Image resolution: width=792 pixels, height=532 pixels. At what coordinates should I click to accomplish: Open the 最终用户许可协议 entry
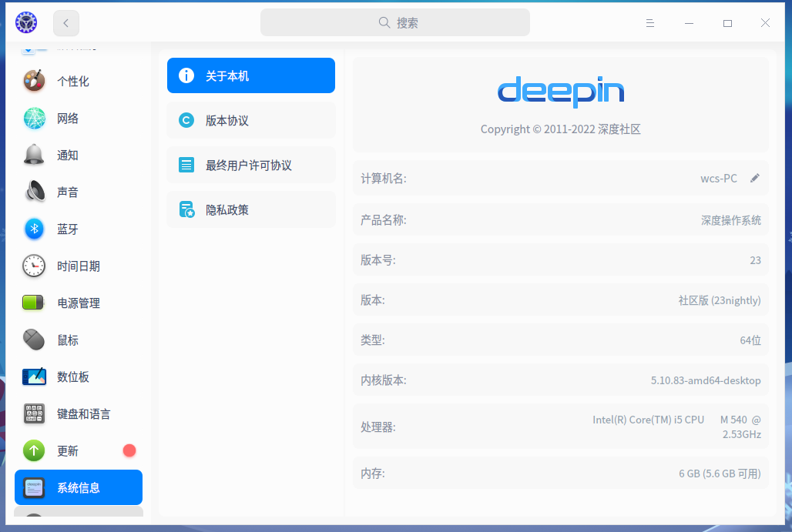click(x=250, y=165)
